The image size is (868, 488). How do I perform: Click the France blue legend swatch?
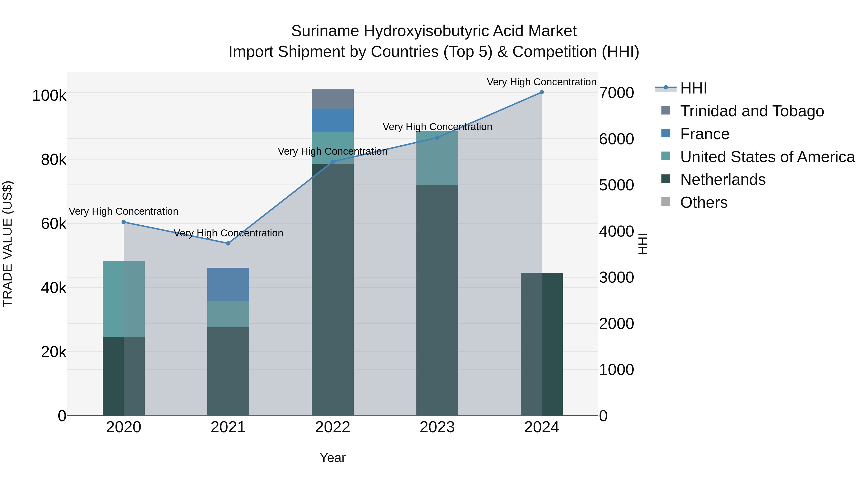[x=666, y=133]
